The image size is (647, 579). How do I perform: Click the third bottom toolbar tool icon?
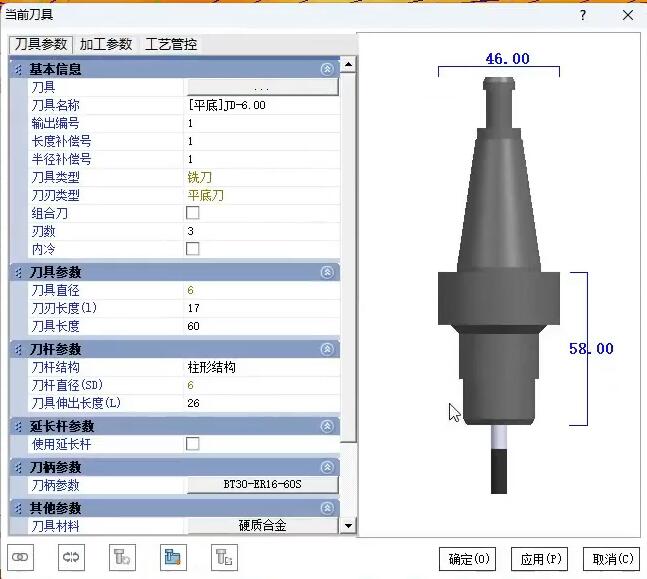click(122, 557)
